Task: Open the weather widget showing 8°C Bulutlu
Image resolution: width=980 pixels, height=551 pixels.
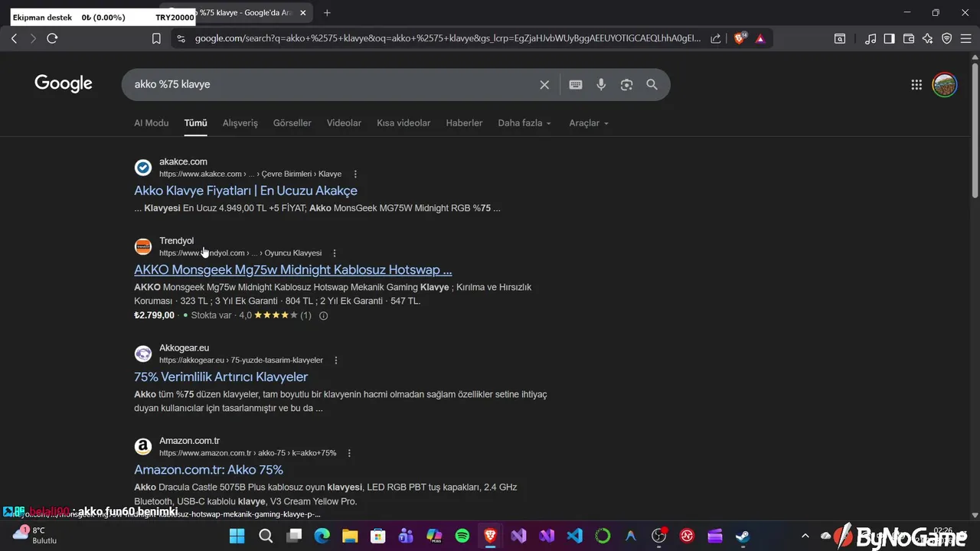Action: [x=35, y=535]
